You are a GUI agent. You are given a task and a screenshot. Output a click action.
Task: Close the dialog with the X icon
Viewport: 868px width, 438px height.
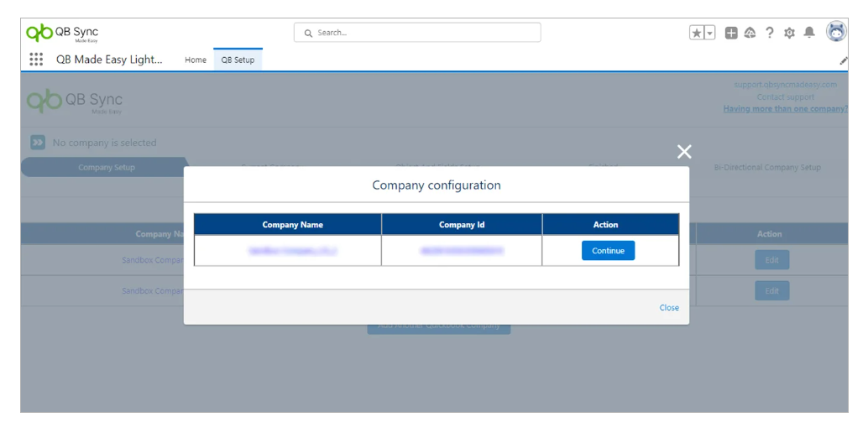click(x=684, y=152)
